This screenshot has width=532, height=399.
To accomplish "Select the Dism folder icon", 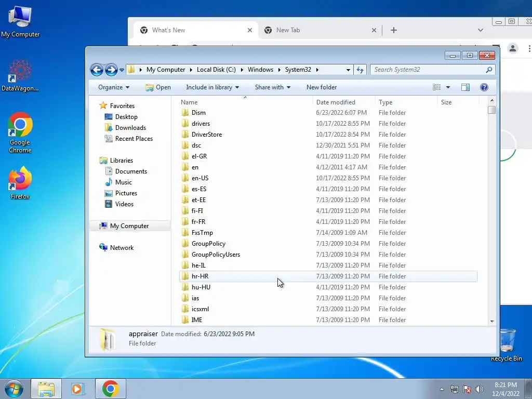I will (185, 113).
